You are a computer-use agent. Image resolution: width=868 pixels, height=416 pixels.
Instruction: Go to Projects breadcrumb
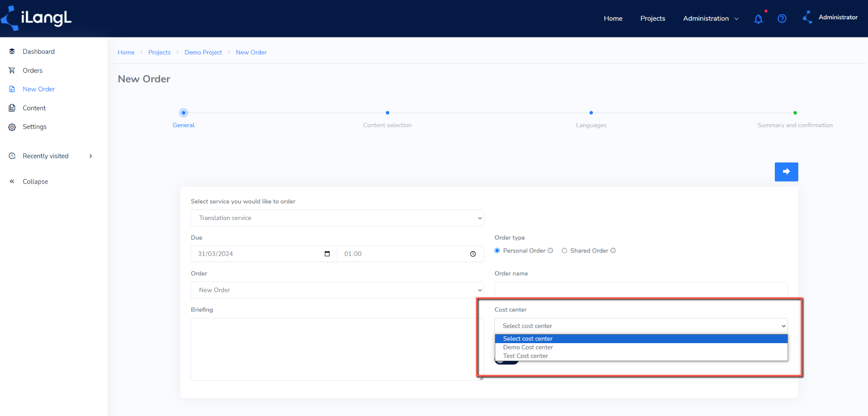click(159, 52)
